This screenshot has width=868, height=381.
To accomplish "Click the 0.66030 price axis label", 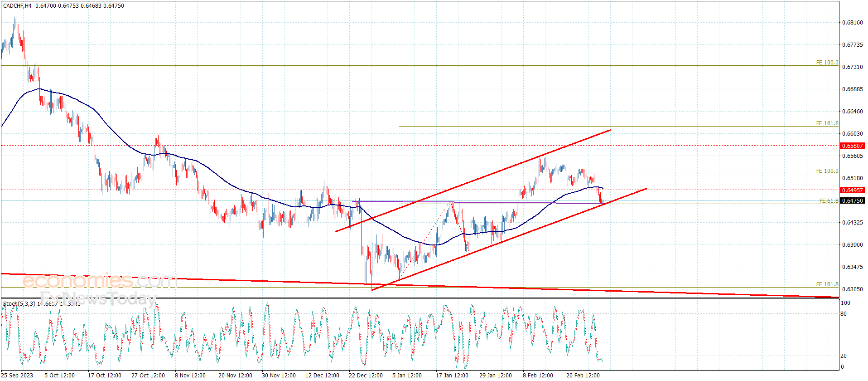I will pos(852,134).
